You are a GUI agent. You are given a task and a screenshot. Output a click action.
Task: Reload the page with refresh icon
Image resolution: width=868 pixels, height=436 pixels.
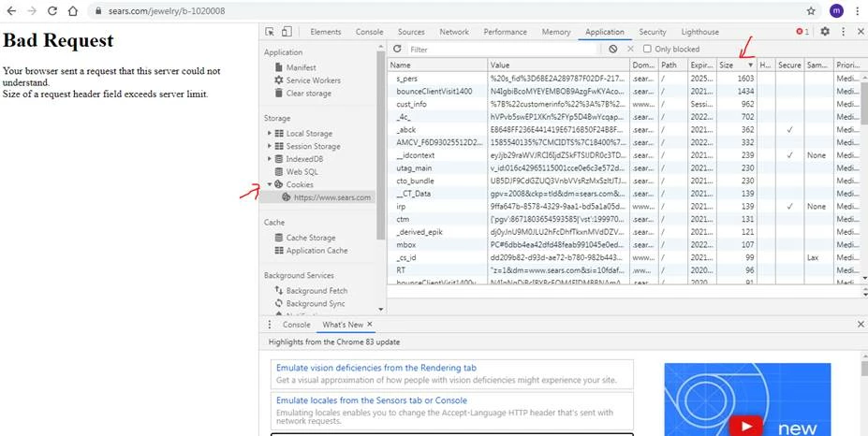52,10
